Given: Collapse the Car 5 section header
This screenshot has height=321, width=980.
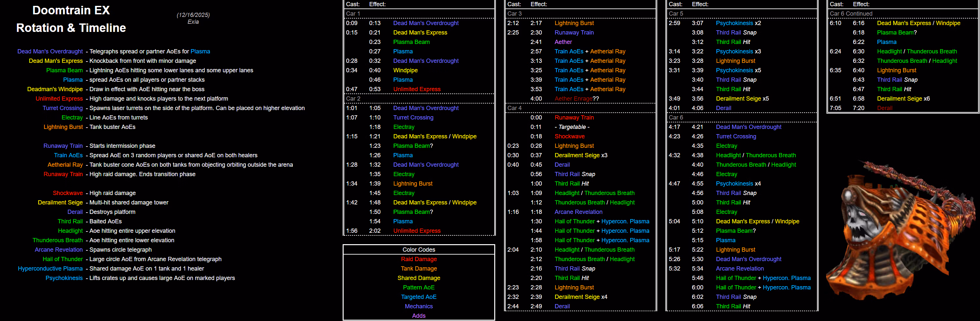Looking at the screenshot, I should coord(676,14).
